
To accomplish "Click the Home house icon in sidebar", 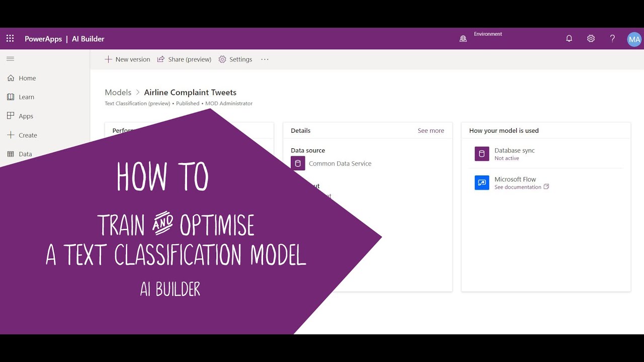I will [x=11, y=78].
